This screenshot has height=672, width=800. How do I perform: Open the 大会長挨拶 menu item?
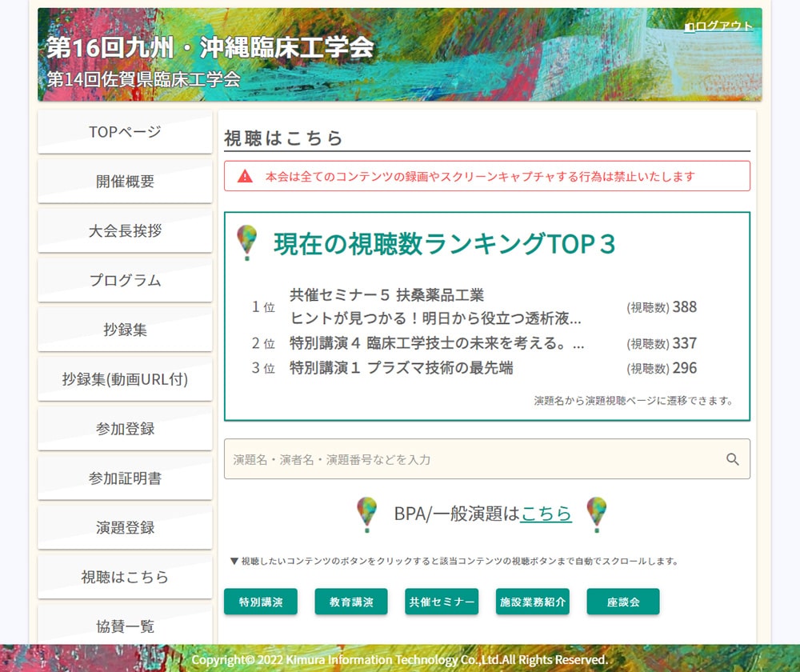click(x=125, y=230)
